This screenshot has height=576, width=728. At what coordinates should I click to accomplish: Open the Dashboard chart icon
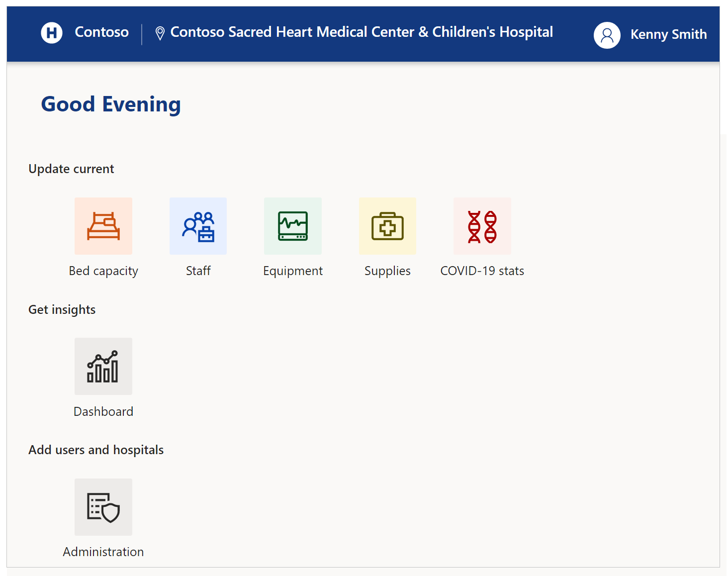(x=103, y=367)
